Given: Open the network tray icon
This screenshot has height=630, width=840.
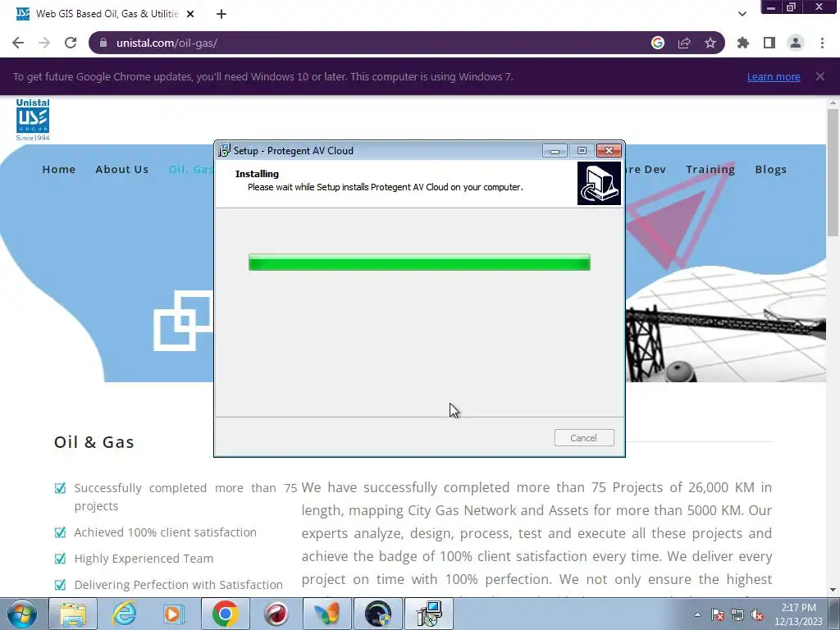Looking at the screenshot, I should [737, 614].
